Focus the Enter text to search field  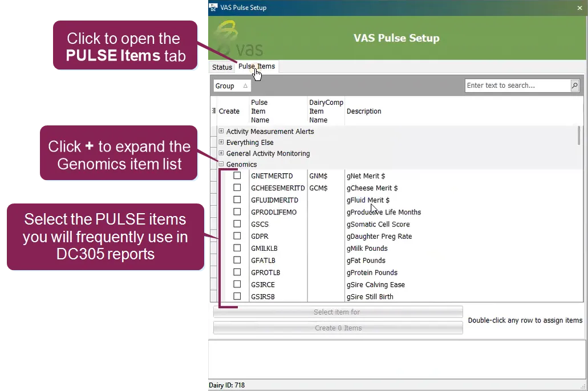pyautogui.click(x=518, y=85)
